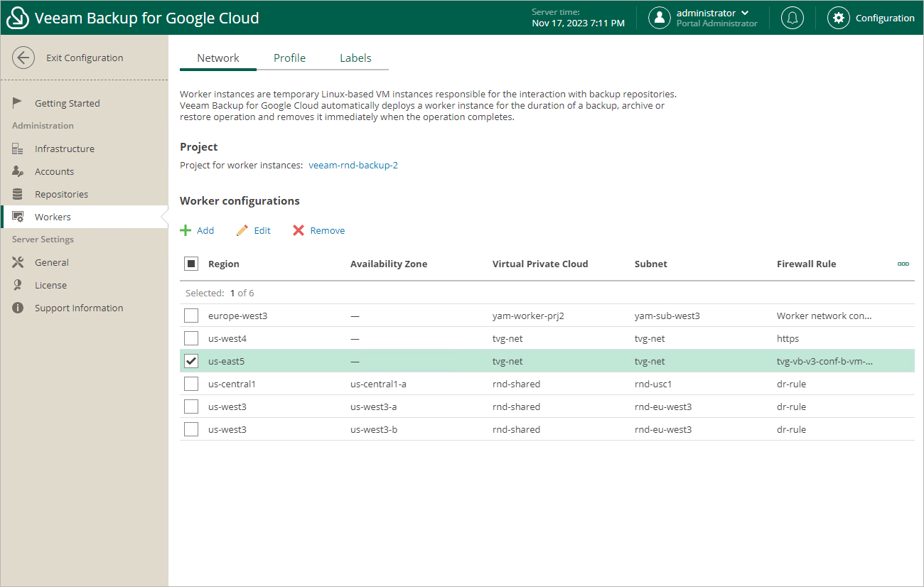This screenshot has width=924, height=587.
Task: Check the us-west3-a zone row checkbox
Action: (x=191, y=406)
